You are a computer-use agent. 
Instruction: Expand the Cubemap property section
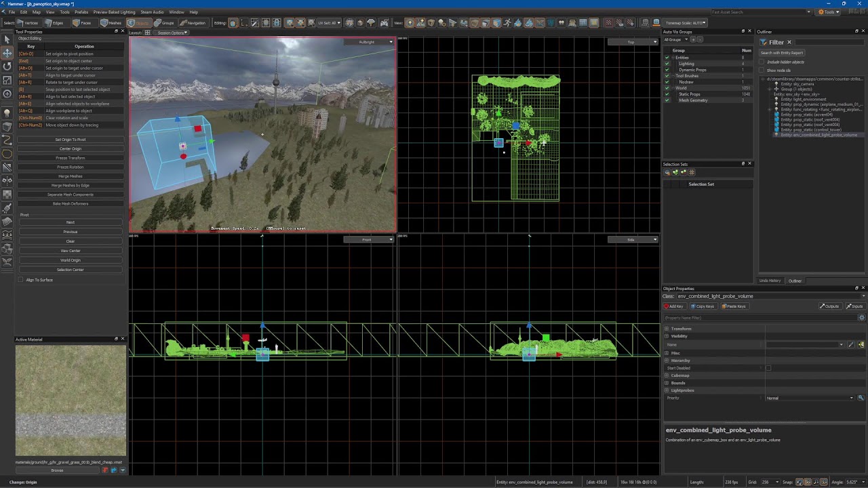click(667, 375)
